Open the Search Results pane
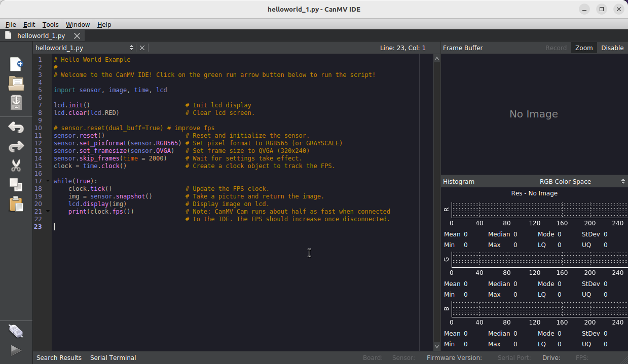The image size is (628, 364). click(59, 357)
